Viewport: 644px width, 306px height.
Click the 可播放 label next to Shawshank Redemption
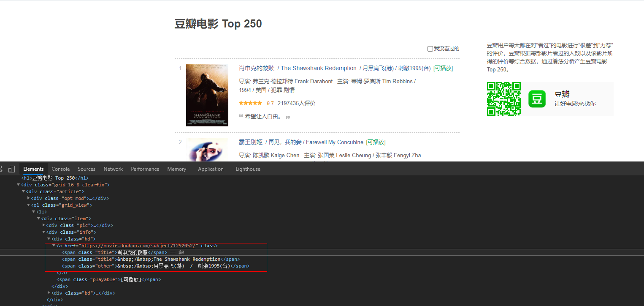coord(443,68)
